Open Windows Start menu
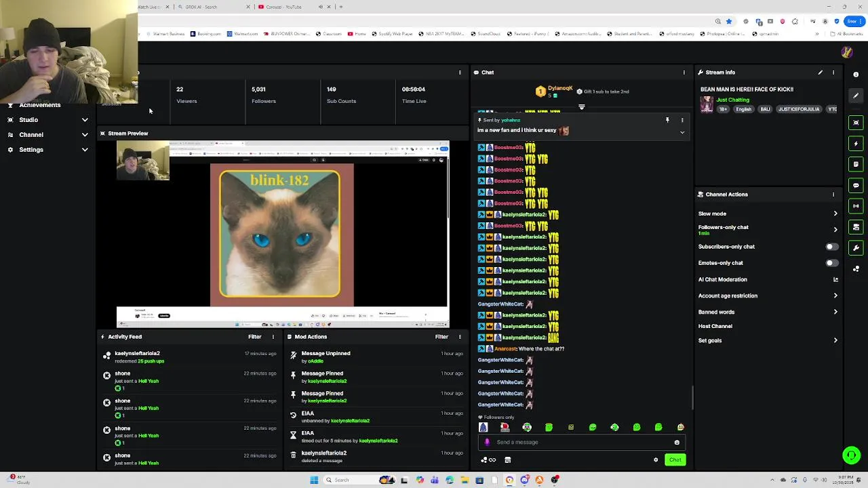 314,481
